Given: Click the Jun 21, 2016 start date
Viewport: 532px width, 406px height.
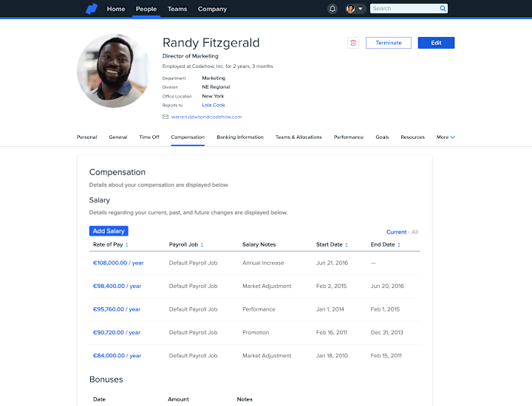Looking at the screenshot, I should click(x=332, y=263).
